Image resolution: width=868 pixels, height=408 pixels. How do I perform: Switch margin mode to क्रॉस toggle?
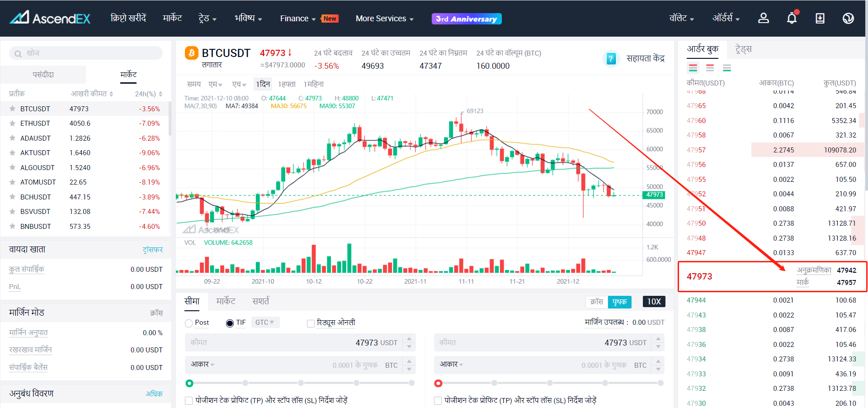[597, 302]
